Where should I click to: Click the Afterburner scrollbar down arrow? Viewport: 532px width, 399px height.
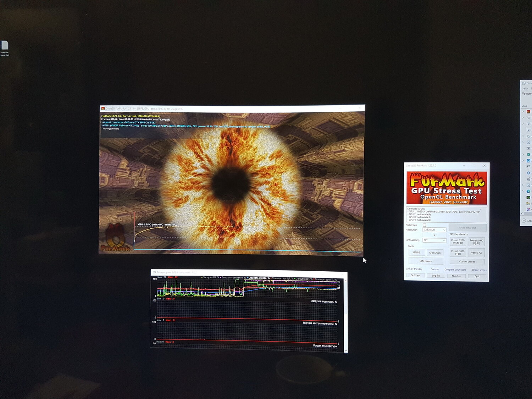(x=346, y=350)
